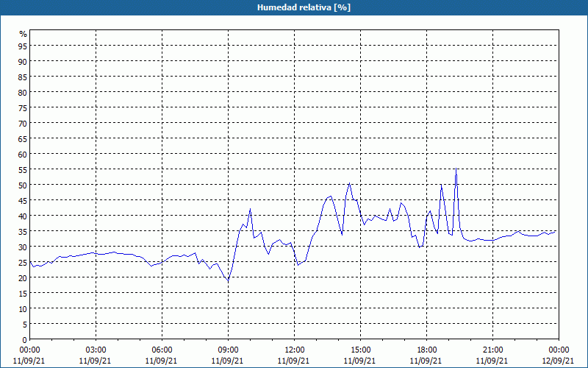
Task: Pick the 70 humidity axis label
Action: [x=23, y=123]
